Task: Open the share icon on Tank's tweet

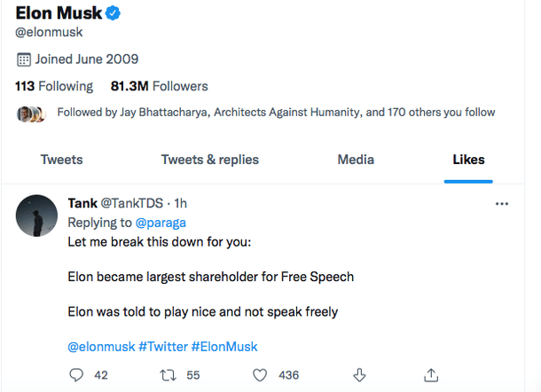Action: [431, 375]
